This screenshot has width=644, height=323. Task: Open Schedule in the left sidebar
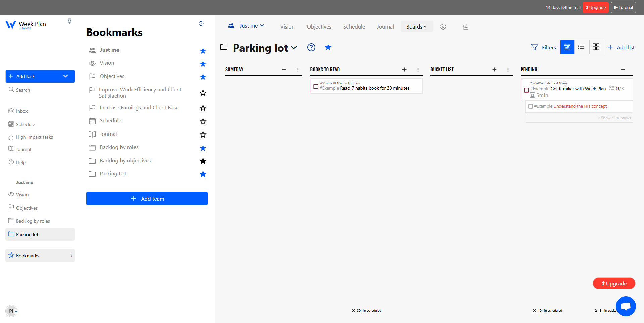(x=22, y=124)
